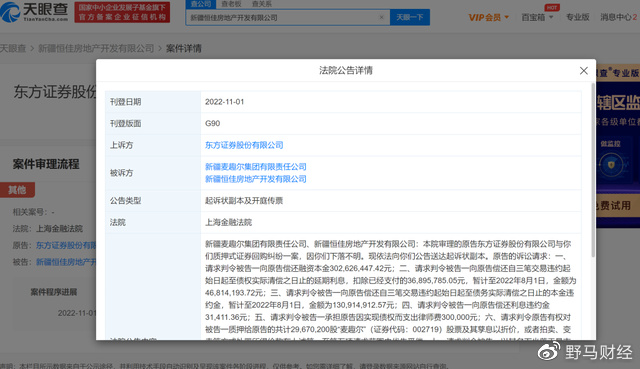The image size is (640, 369).
Task: Open 新疆麦趣尔集团有限责任公司 link
Action: pos(256,167)
